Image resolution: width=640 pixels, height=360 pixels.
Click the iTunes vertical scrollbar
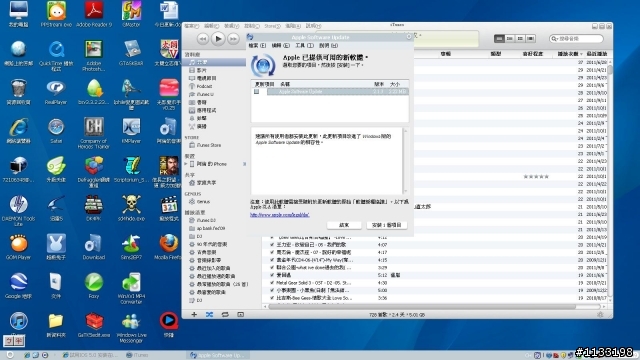610,70
